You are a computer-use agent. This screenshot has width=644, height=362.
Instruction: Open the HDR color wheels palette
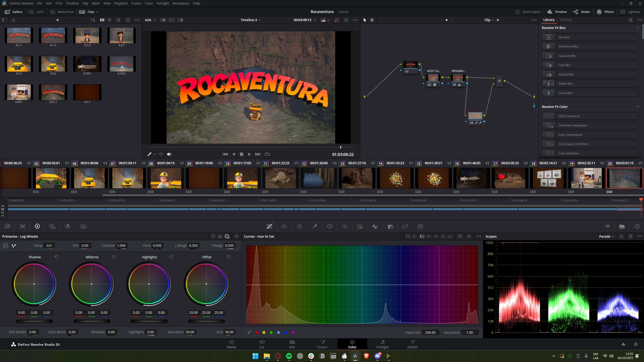[52, 226]
